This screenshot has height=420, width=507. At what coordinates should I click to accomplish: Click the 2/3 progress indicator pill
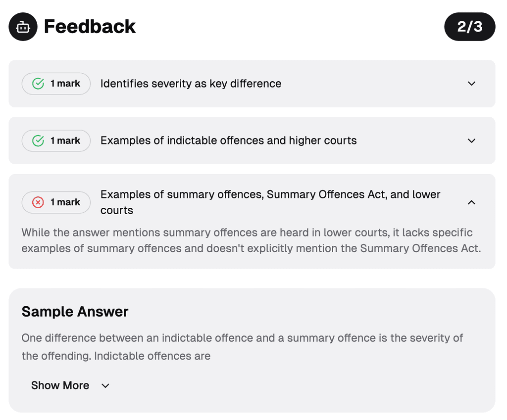pyautogui.click(x=469, y=27)
